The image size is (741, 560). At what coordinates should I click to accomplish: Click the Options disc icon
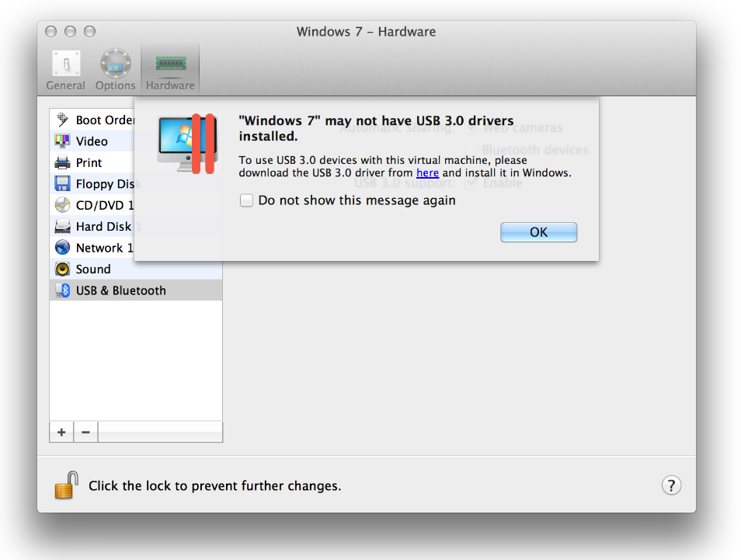click(x=115, y=64)
